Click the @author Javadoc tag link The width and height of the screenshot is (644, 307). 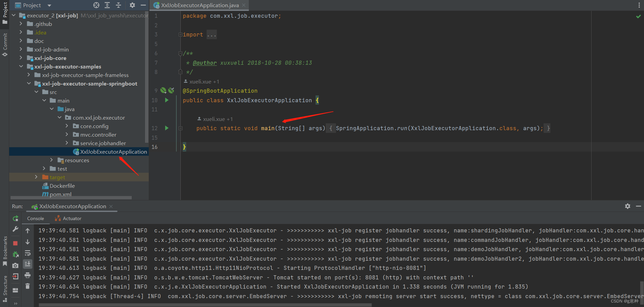[205, 63]
